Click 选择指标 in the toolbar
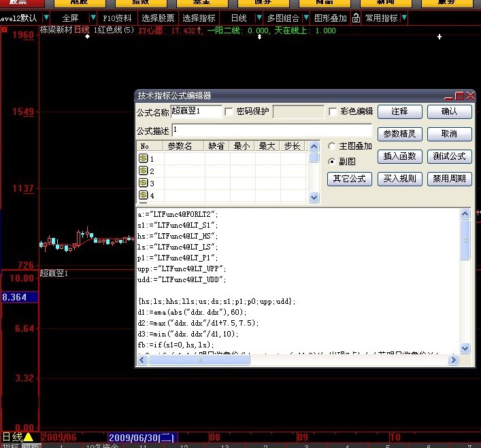 tap(199, 18)
